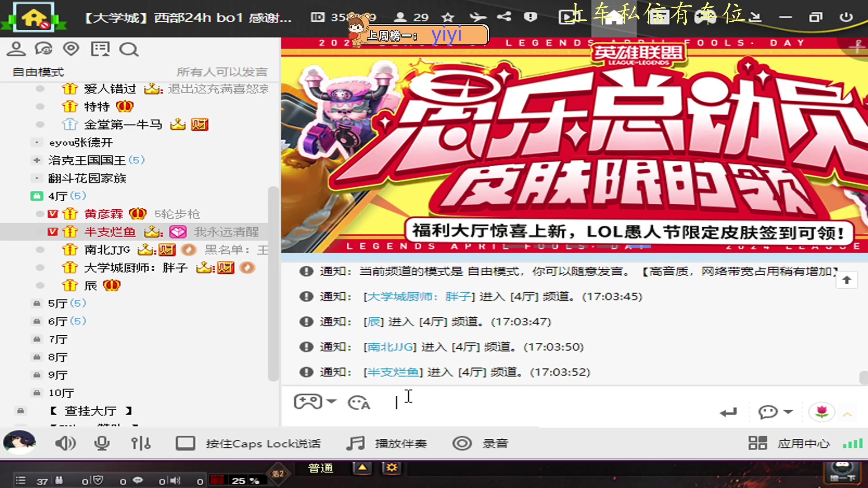Image resolution: width=868 pixels, height=488 pixels.
Task: Collapse the 4厅 channel
Action: point(37,196)
